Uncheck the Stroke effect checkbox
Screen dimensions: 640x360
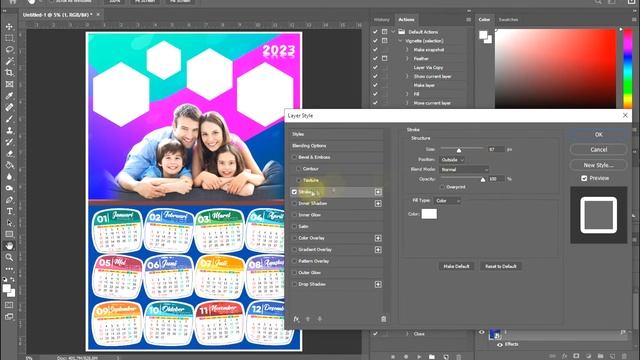tap(294, 192)
